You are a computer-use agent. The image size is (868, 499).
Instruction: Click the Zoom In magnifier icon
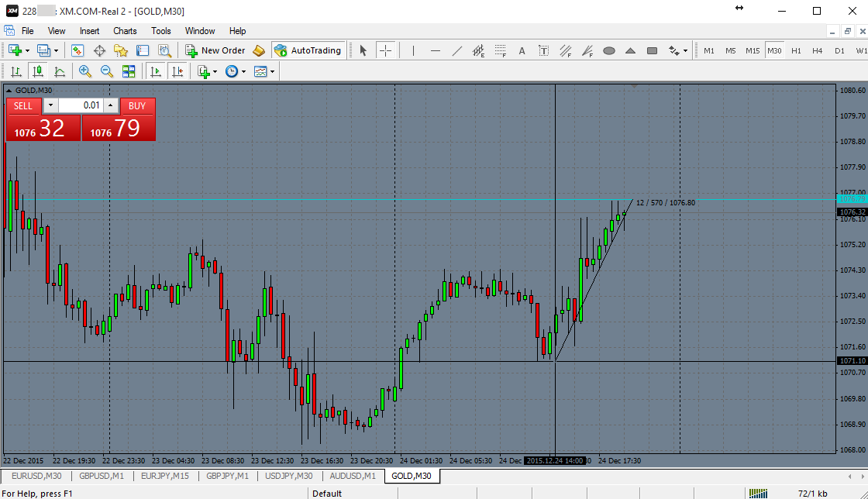84,71
